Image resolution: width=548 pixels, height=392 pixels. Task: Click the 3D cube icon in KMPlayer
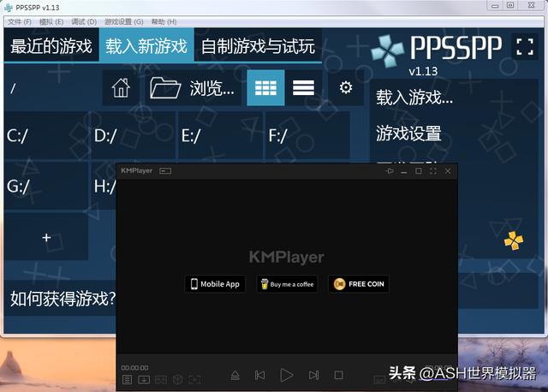(x=177, y=379)
